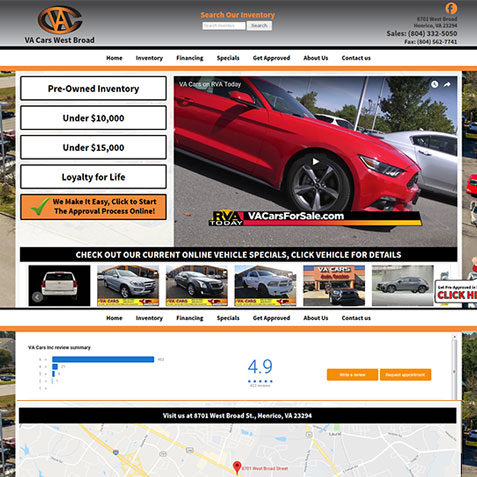Click the video share arrow icon
Viewport: 477px width, 477px height.
coord(447,84)
